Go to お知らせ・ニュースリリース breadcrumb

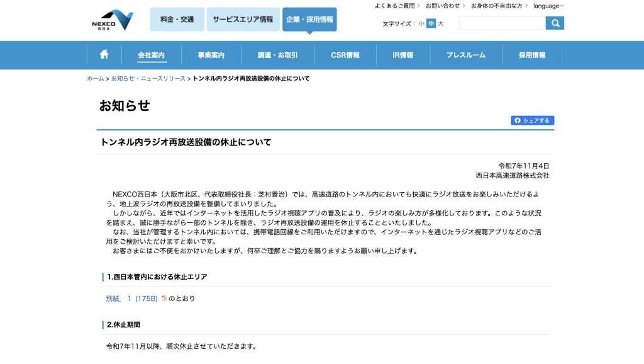click(148, 79)
